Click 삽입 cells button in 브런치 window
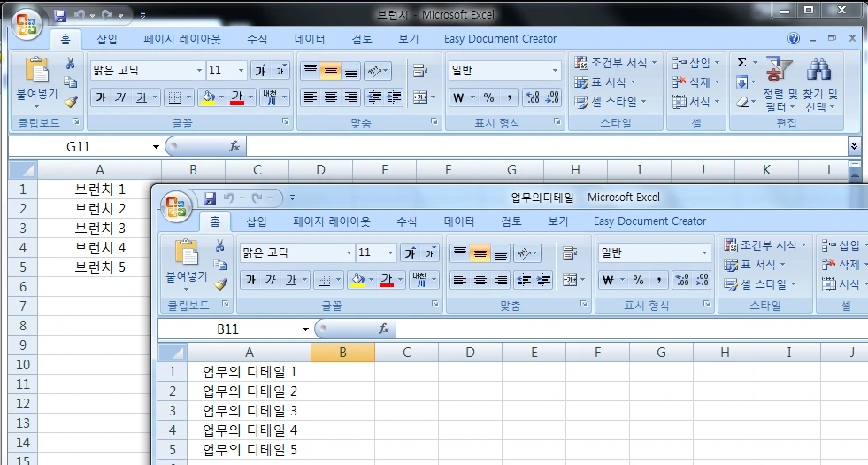Screen dimensions: 868x465 point(695,63)
